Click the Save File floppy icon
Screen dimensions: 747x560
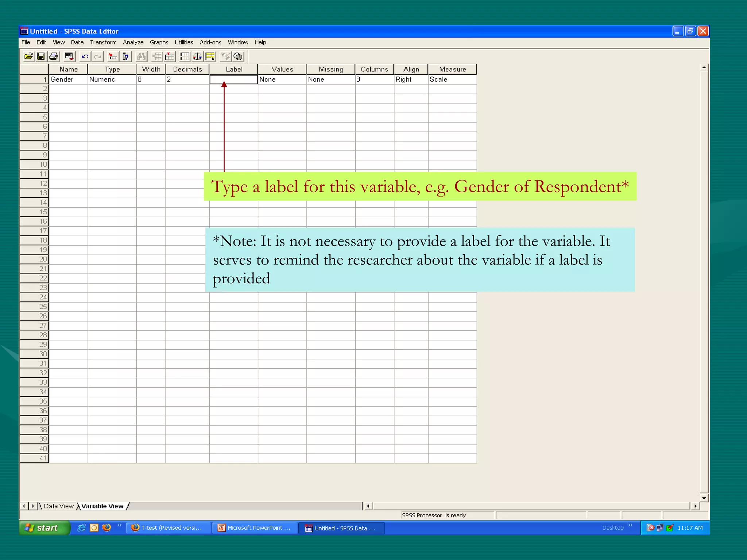tap(41, 57)
